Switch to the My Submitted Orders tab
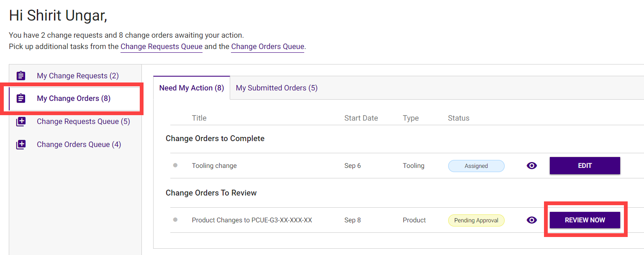Viewport: 644px width, 255px height. point(277,88)
